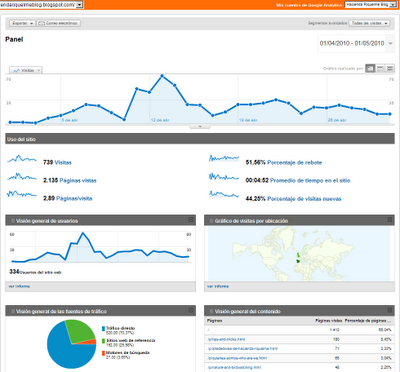400x372 pixels.
Task: Click the peak data point on Visitas graph
Action: pyautogui.click(x=162, y=76)
